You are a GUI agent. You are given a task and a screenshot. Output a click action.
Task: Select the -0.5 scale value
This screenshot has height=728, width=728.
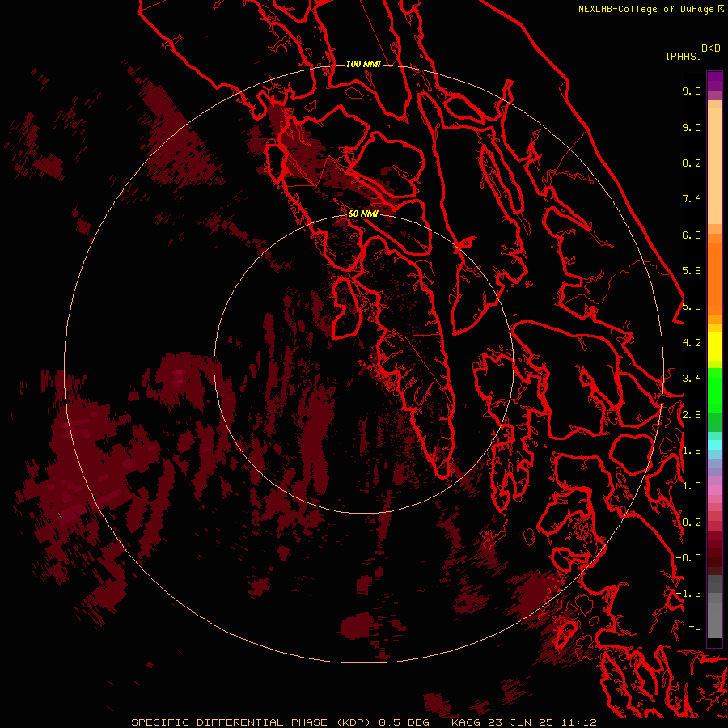(x=688, y=558)
